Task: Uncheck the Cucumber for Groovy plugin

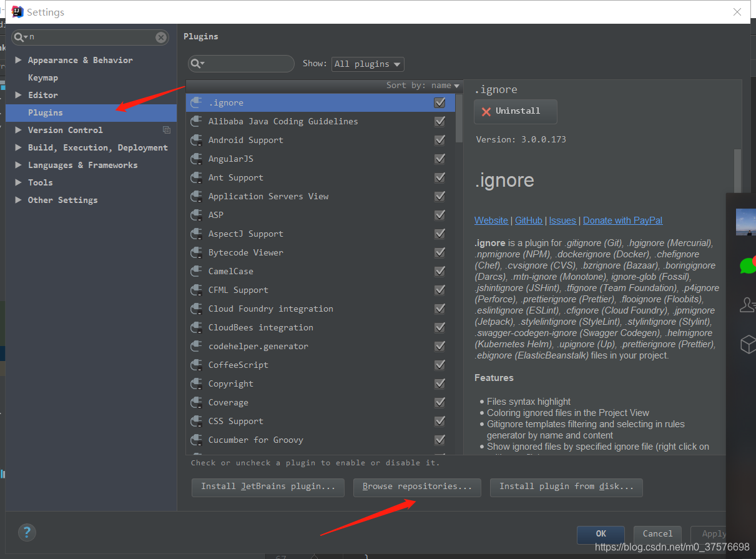Action: coord(439,440)
